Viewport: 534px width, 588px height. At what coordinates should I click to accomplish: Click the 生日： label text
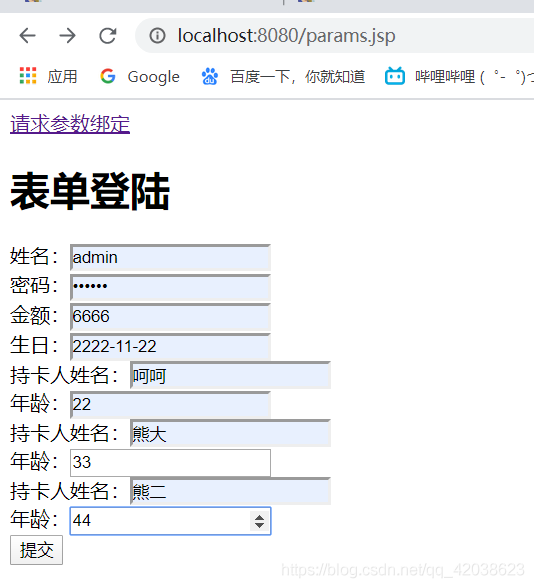coord(34,345)
